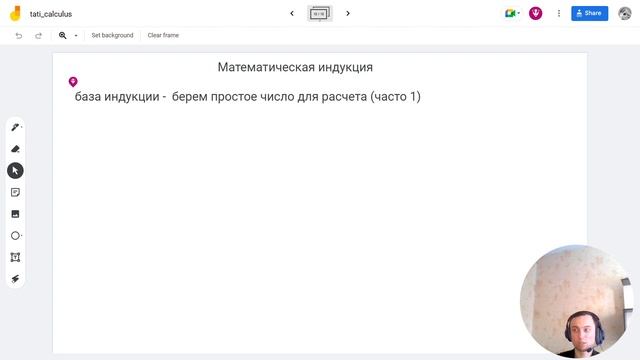The width and height of the screenshot is (640, 360).
Task: Open the collaborator avatar
Action: pos(536,13)
